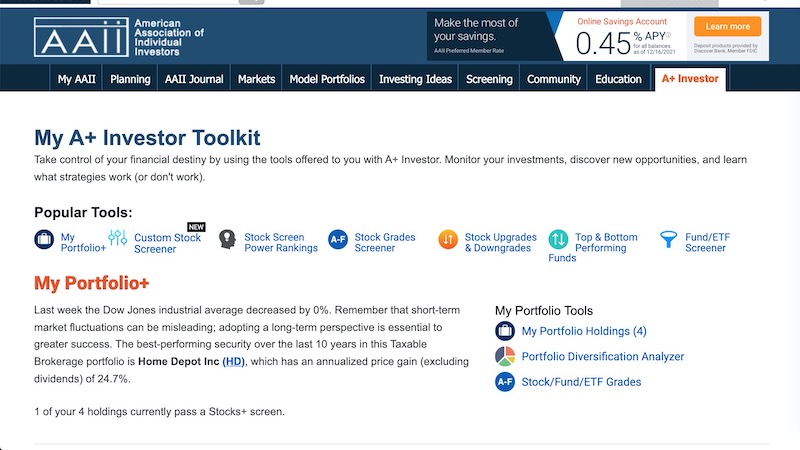This screenshot has height=450, width=800.
Task: Open My Portfolio Holdings (4) link
Action: click(x=584, y=331)
